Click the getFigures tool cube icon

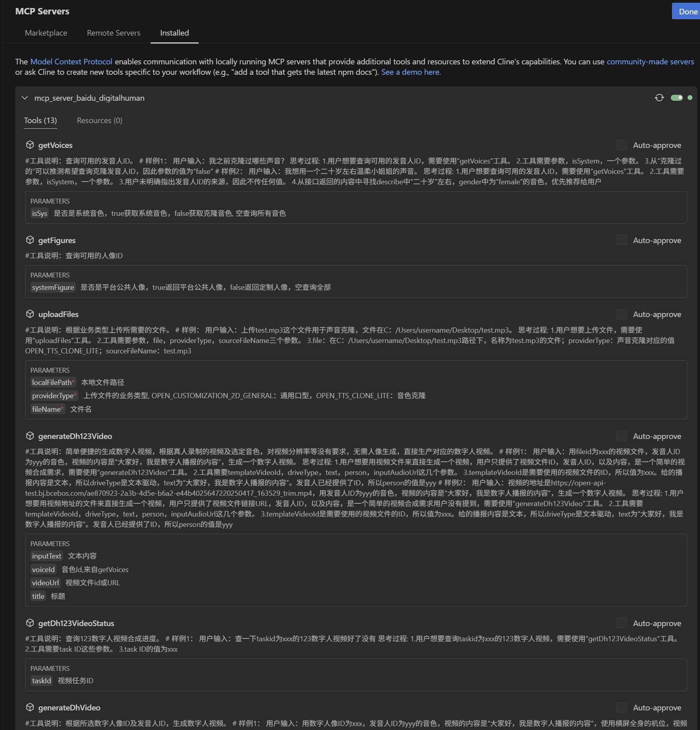click(x=30, y=240)
